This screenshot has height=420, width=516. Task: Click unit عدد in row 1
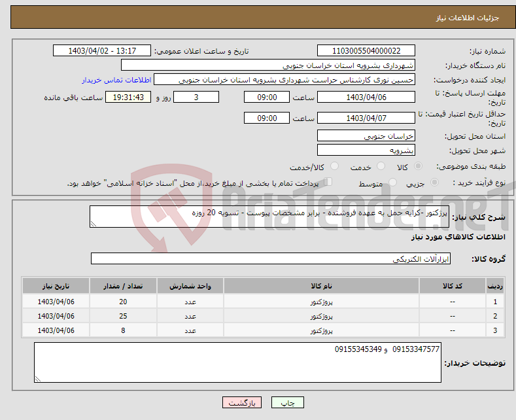(x=190, y=302)
